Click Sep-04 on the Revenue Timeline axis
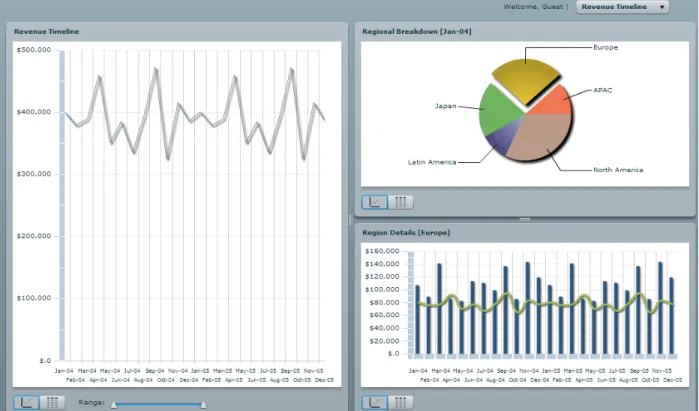This screenshot has height=411, width=699. pyautogui.click(x=155, y=371)
